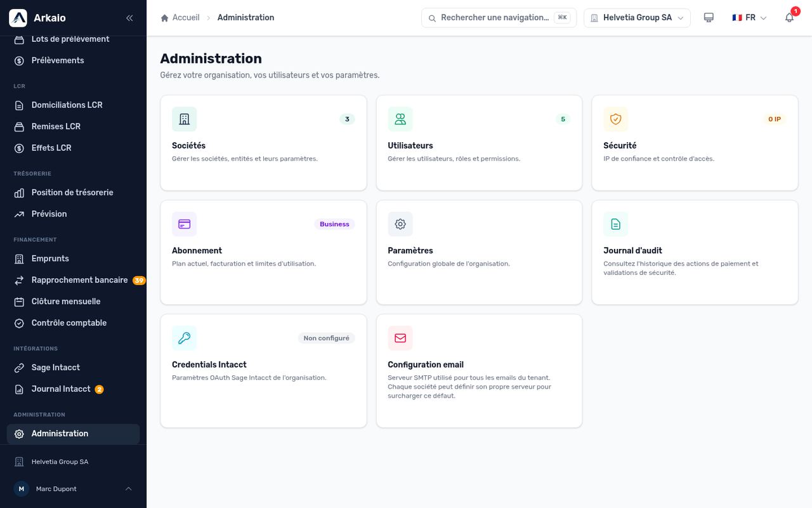The height and width of the screenshot is (508, 812).
Task: Click the 0 IP badge
Action: coord(775,119)
